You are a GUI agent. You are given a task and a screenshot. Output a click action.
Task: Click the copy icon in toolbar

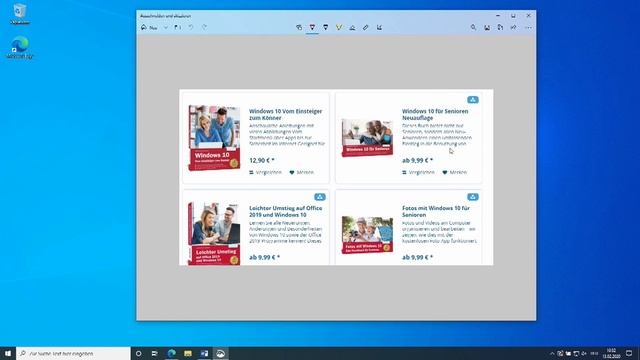tap(500, 27)
